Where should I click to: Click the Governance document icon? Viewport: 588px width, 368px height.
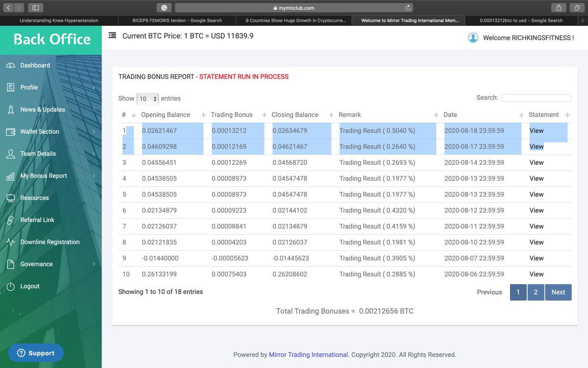coord(10,264)
